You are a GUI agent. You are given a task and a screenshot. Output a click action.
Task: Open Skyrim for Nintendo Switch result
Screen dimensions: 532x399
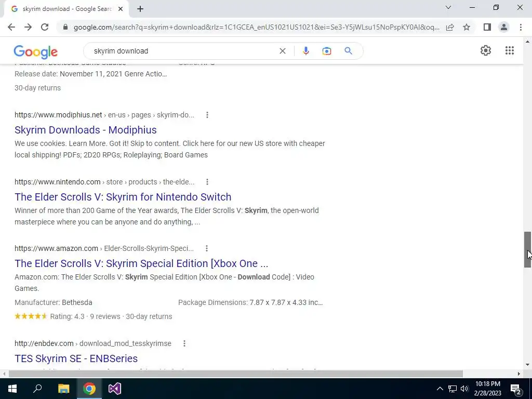point(123,197)
